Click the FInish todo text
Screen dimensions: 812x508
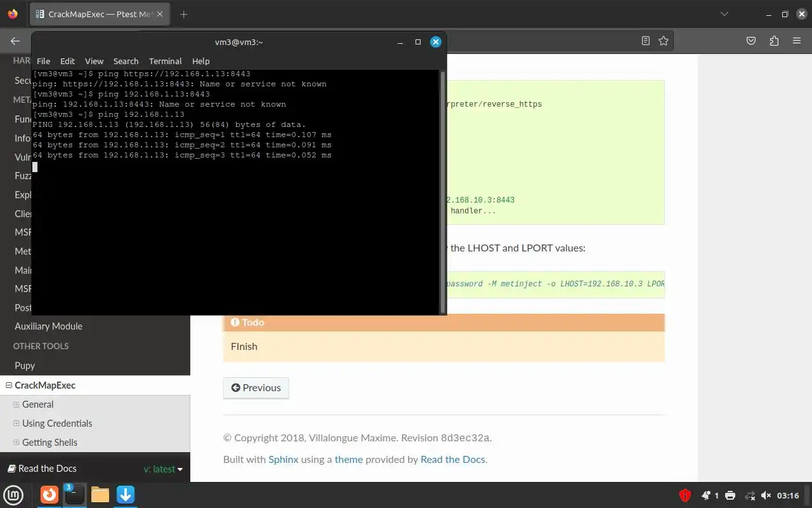pos(244,346)
